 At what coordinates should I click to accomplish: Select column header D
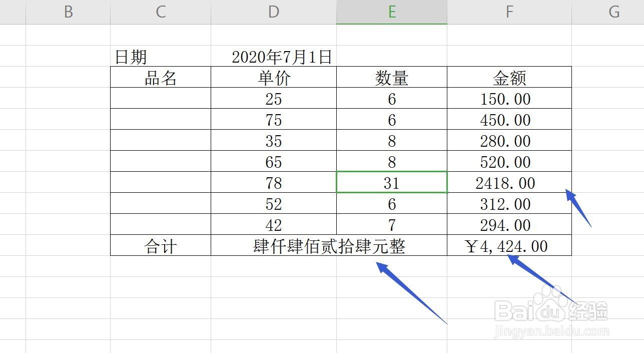273,11
